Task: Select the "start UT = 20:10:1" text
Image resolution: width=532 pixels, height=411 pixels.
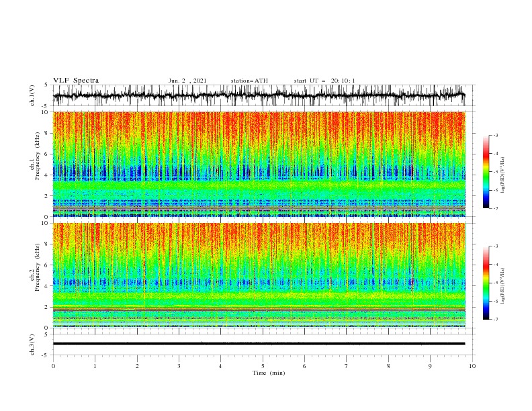Action: (x=324, y=81)
